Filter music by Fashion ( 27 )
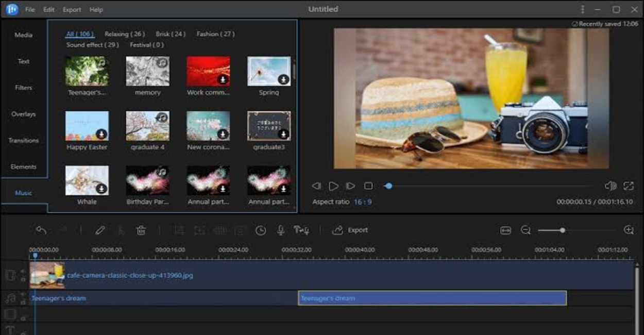Viewport: 644px width, 335px height. tap(215, 34)
